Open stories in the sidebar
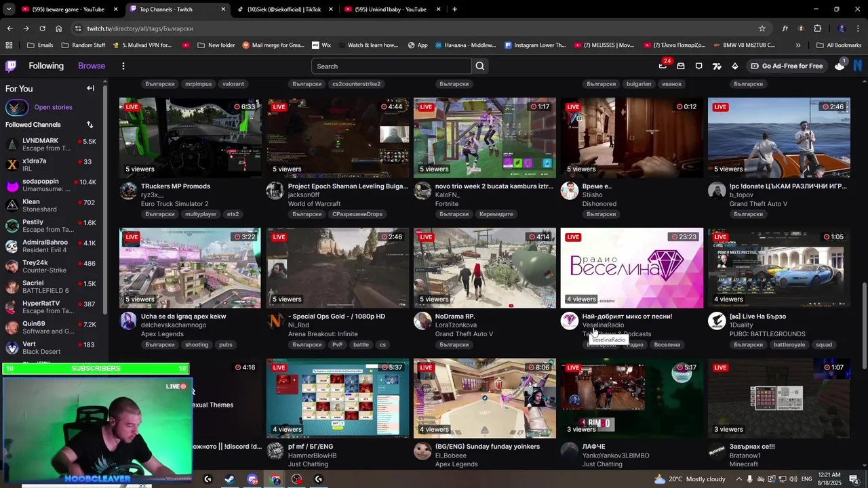Viewport: 868px width, 488px height. point(53,107)
